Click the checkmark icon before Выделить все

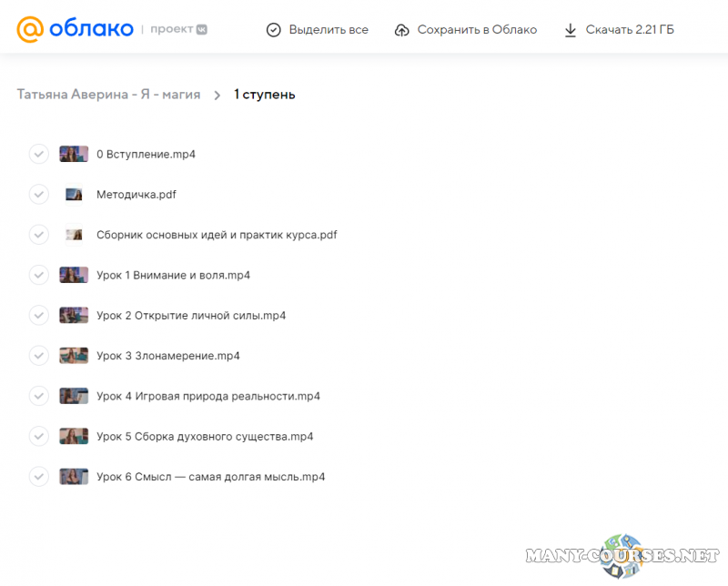click(273, 29)
